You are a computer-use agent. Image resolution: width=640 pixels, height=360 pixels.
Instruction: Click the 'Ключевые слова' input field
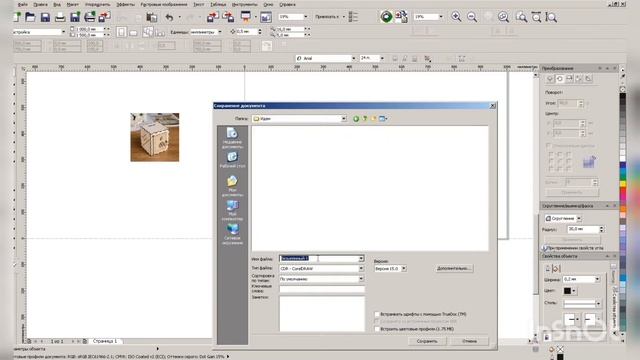point(322,289)
